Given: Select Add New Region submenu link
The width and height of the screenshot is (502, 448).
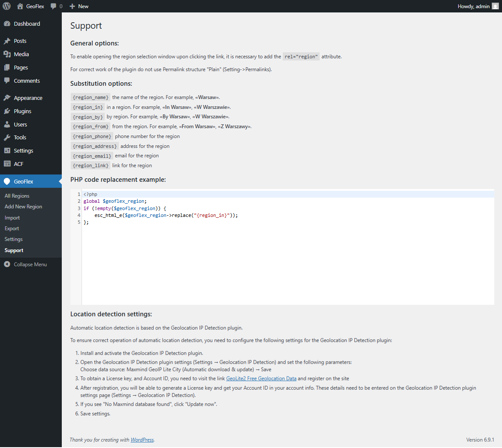Looking at the screenshot, I should (23, 207).
